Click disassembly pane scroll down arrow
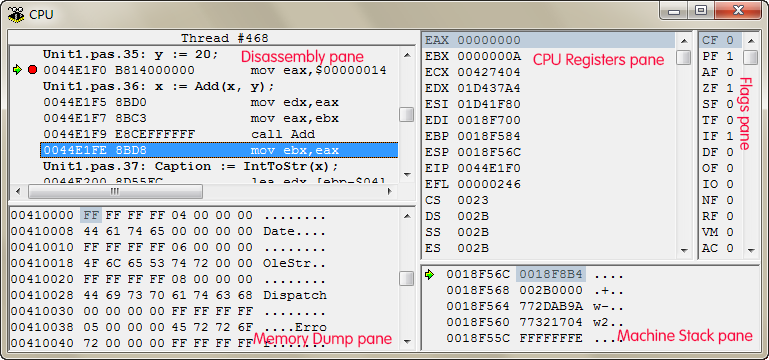 coord(407,175)
